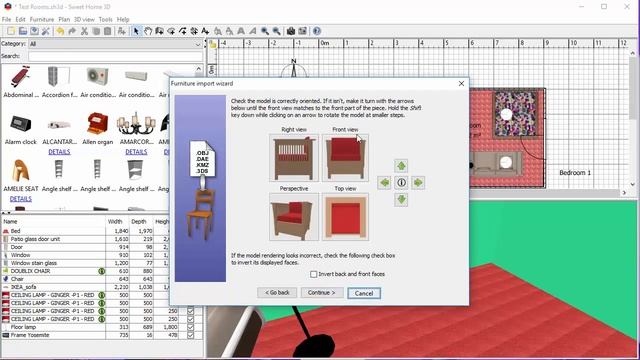Viewport: 640px width, 360px height.
Task: Click the Right view model preview
Action: click(x=294, y=158)
